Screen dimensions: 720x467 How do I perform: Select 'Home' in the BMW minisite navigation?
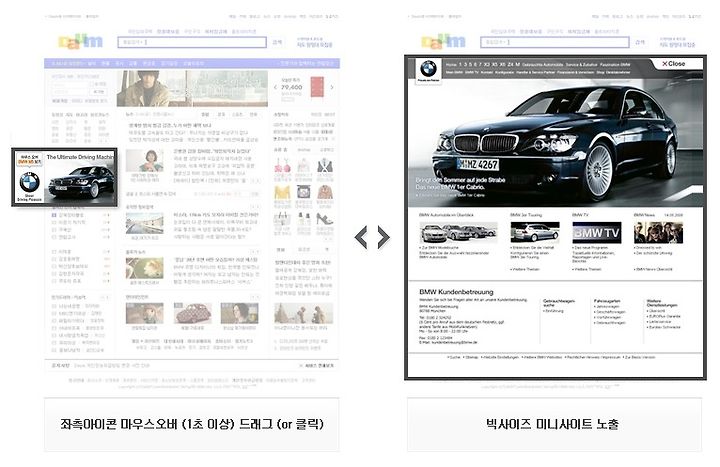(x=451, y=65)
